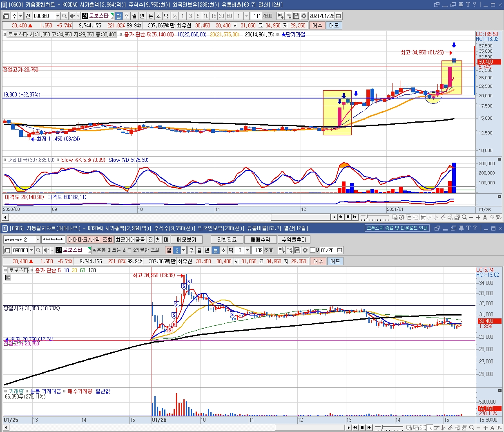The width and height of the screenshot is (504, 432).
Task: Expand account number ****-**12 dropdown
Action: tap(38, 240)
